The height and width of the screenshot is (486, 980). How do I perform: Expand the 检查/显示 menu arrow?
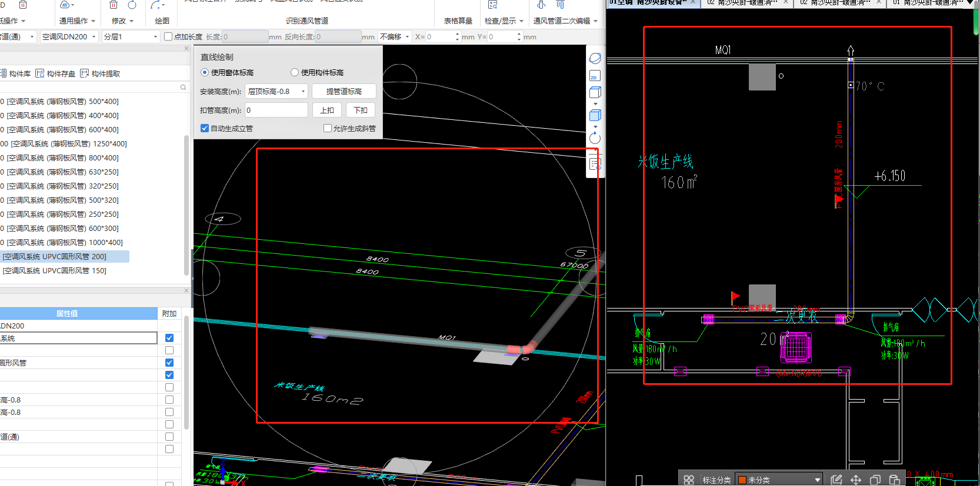pos(522,21)
